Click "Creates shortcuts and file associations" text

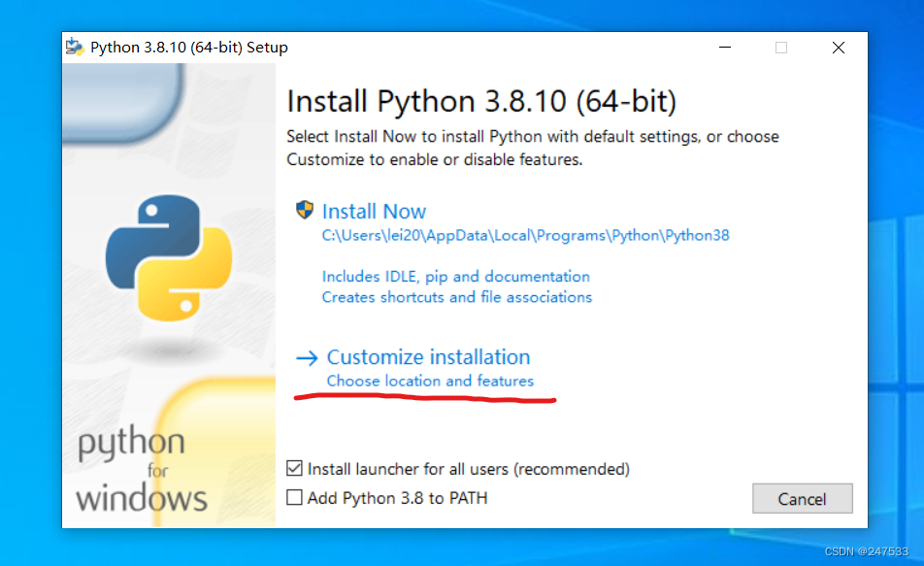457,297
